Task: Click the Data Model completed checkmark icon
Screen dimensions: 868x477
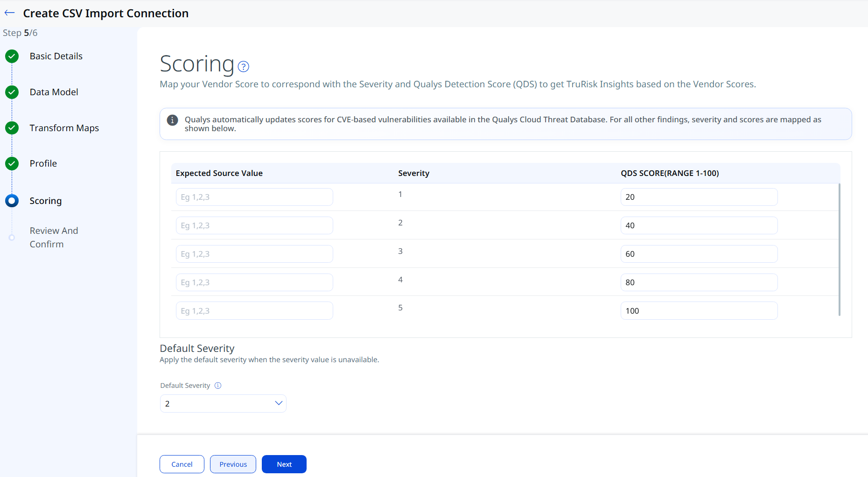Action: click(x=12, y=92)
